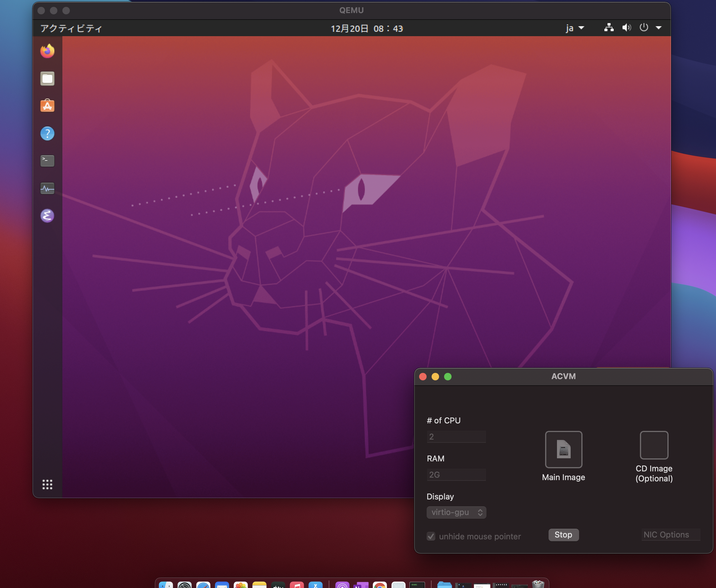Viewport: 716px width, 588px height.
Task: Click the # of CPU field
Action: [456, 436]
